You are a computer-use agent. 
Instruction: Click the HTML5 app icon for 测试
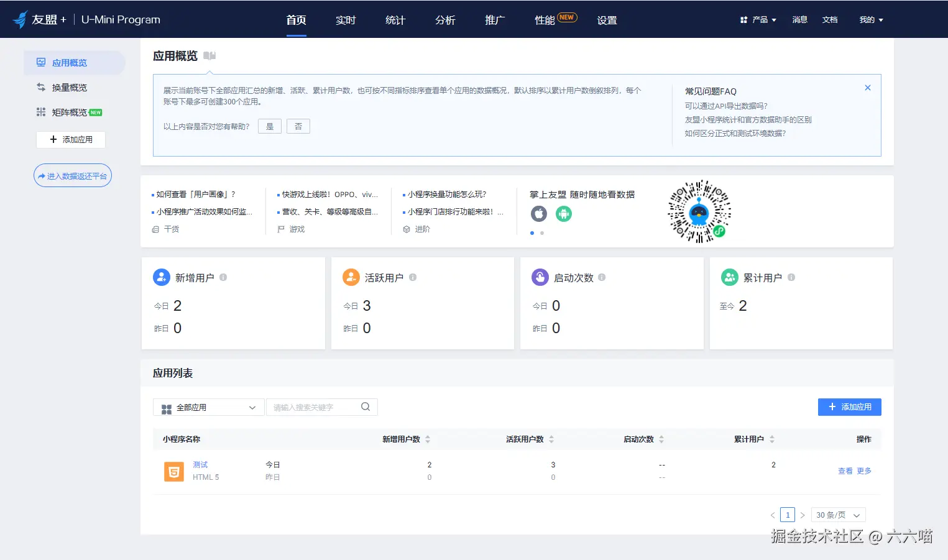coord(174,472)
